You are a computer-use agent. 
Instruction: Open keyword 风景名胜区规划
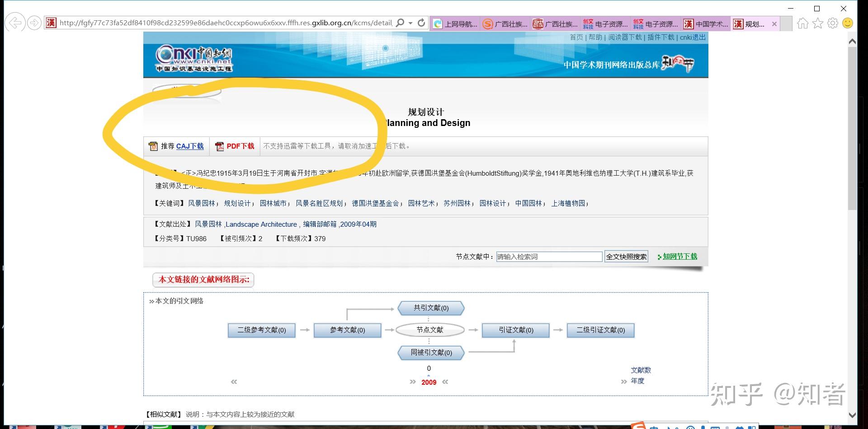pyautogui.click(x=319, y=204)
